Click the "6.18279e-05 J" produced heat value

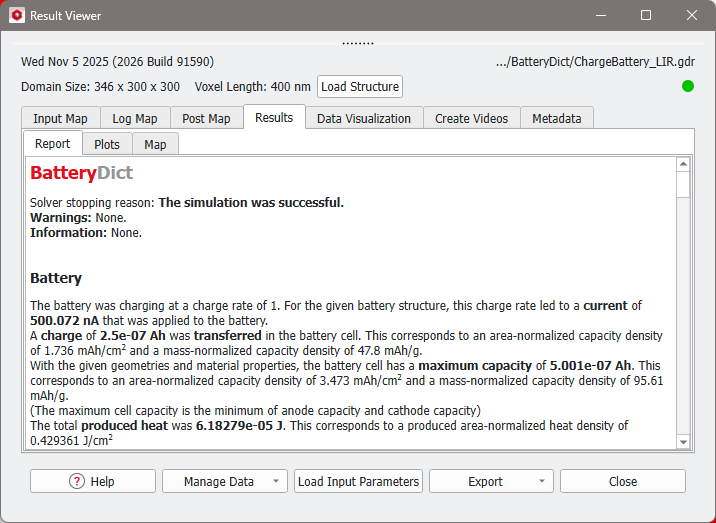(239, 425)
